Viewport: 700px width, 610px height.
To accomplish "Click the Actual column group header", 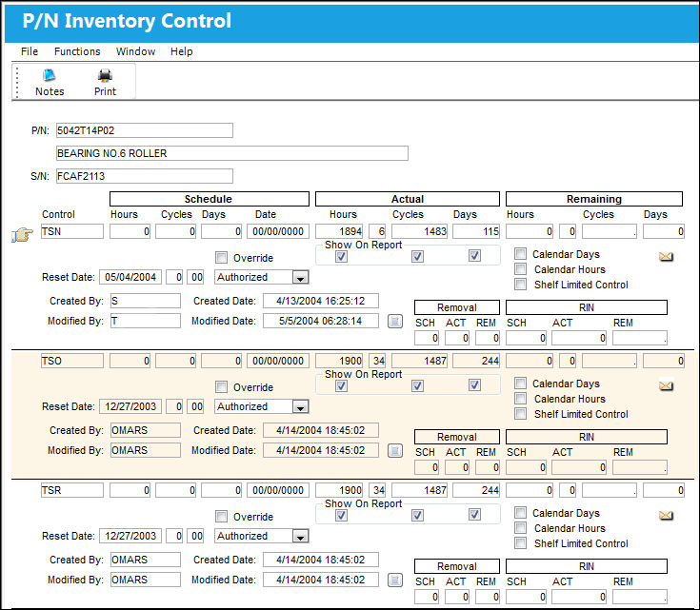I will pos(408,199).
